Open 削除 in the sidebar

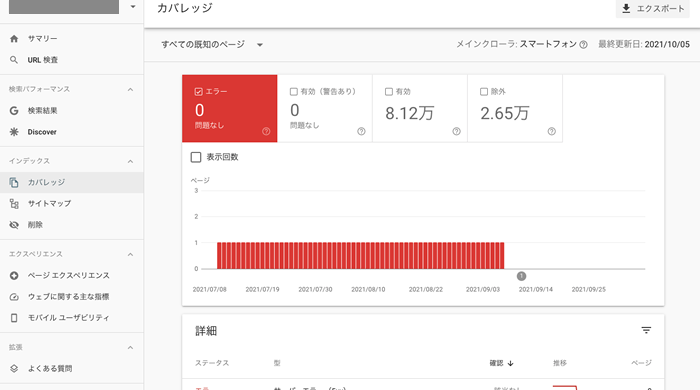[x=71, y=225]
